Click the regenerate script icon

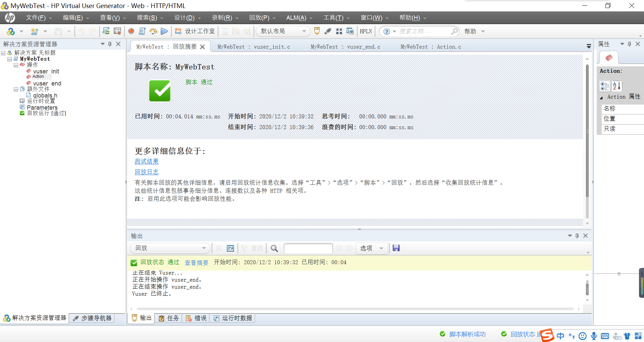106,31
